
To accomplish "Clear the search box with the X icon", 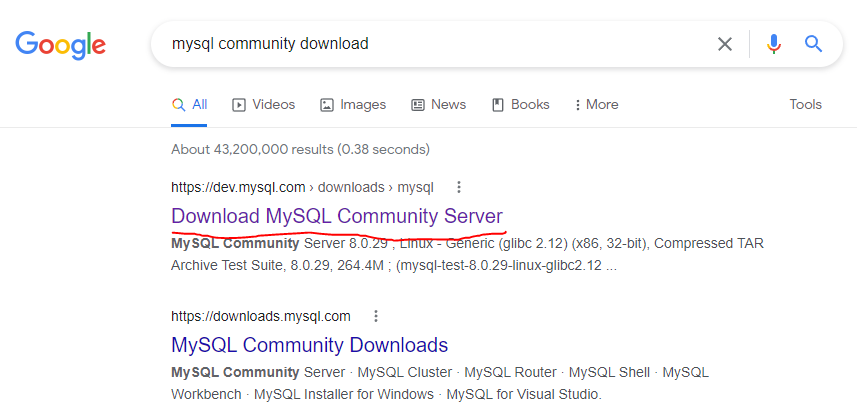I will pos(725,44).
